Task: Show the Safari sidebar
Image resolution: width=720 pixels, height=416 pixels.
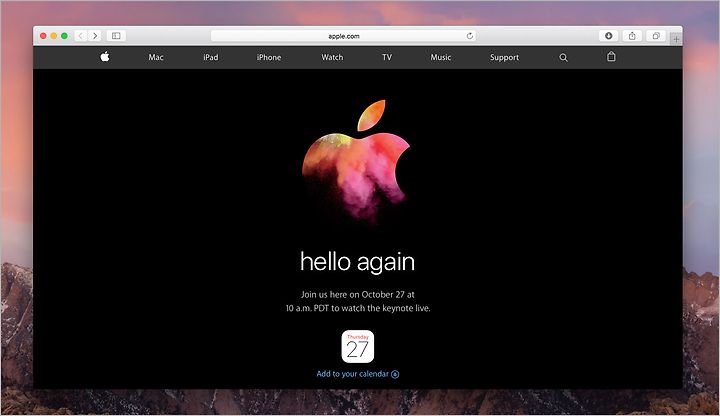Action: click(116, 36)
